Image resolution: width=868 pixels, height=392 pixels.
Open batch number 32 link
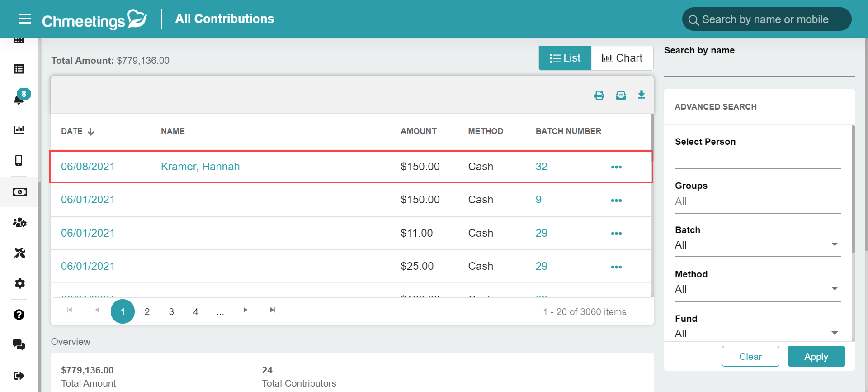542,167
